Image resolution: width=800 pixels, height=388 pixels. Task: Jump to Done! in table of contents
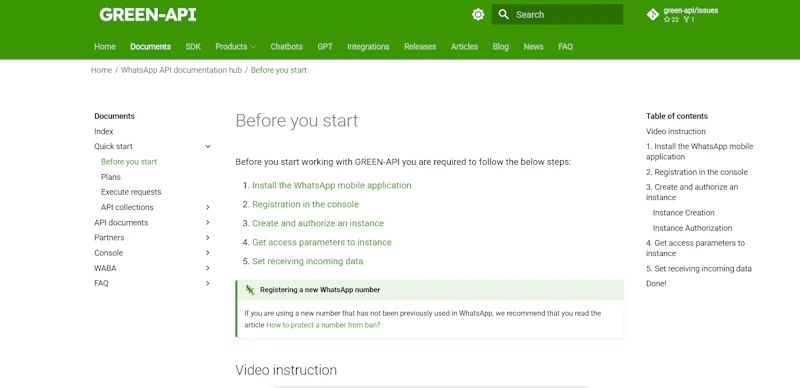click(656, 283)
